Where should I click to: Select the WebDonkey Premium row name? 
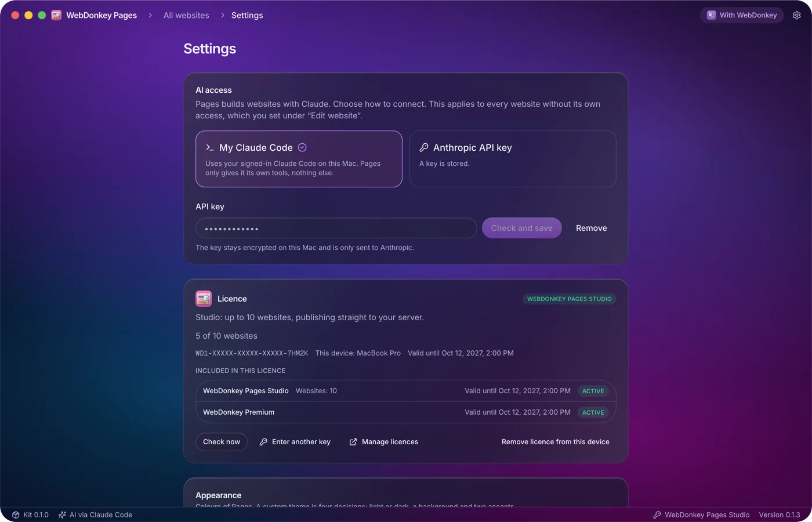[239, 412]
